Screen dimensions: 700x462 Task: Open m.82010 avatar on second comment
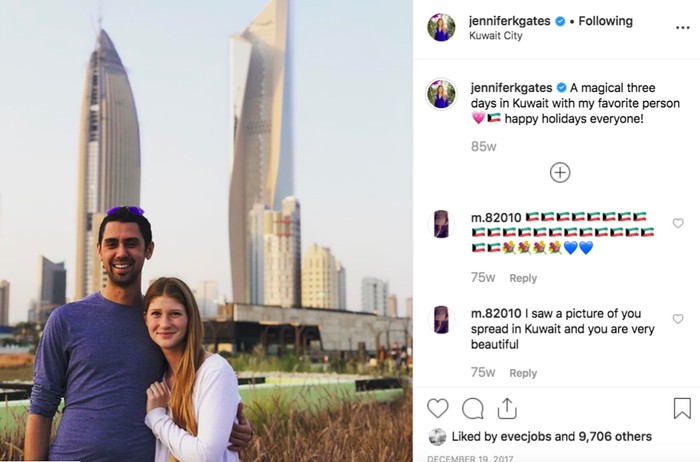pyautogui.click(x=441, y=320)
